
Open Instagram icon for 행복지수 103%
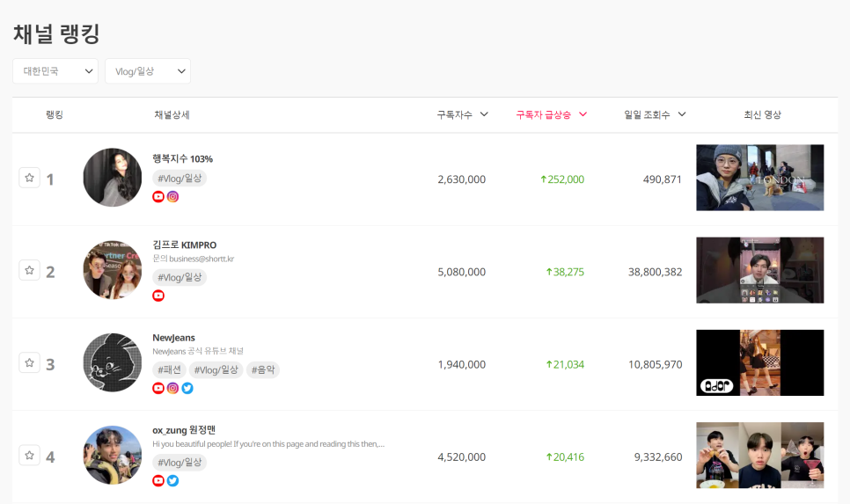pyautogui.click(x=173, y=197)
